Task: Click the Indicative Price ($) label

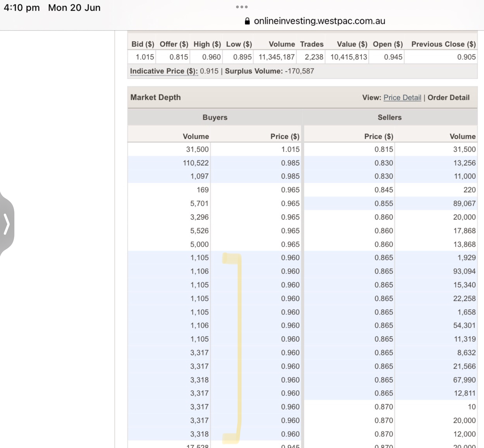Action: [164, 71]
